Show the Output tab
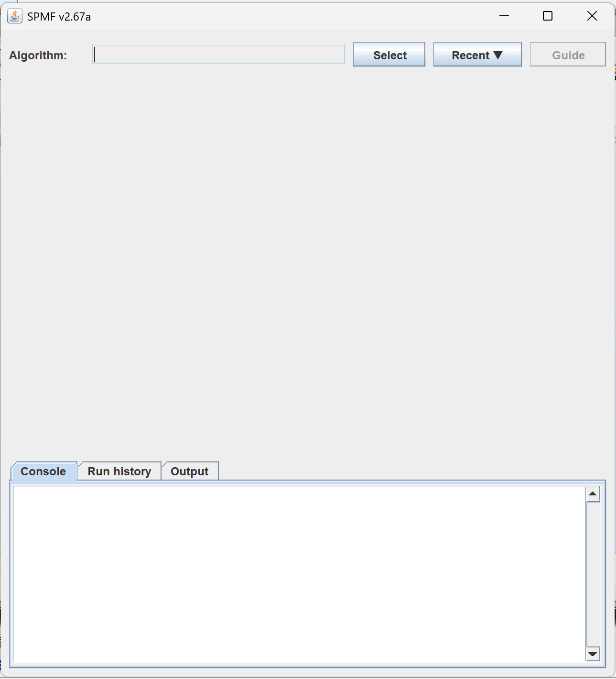Screen dimensions: 616x679 tap(190, 471)
